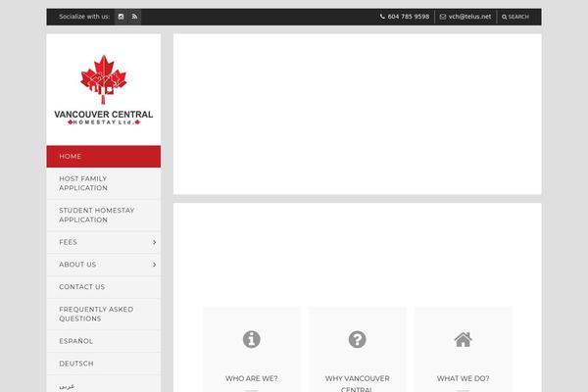
Task: Click the email envelope icon
Action: pyautogui.click(x=443, y=17)
